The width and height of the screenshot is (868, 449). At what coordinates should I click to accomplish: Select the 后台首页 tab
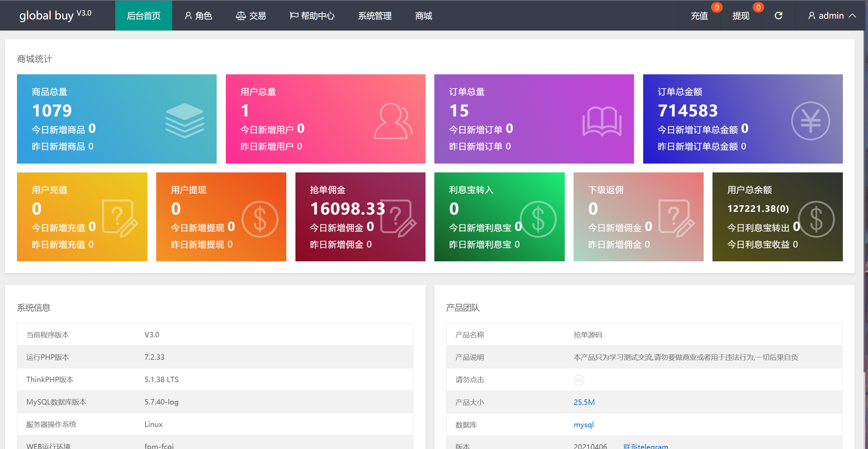(x=143, y=16)
